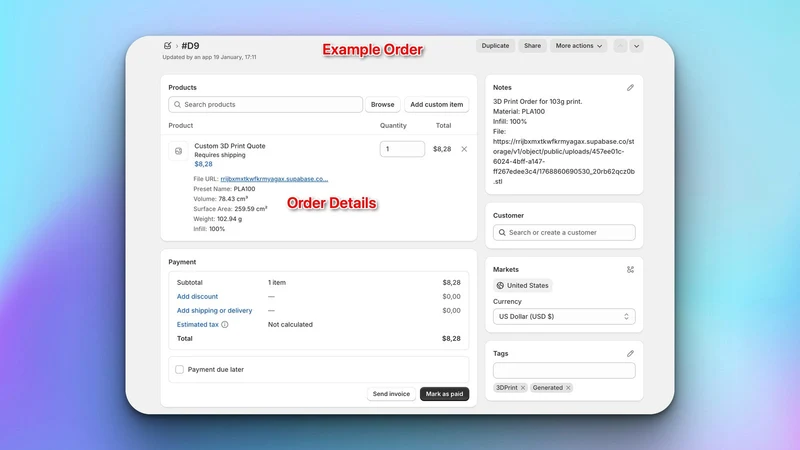This screenshot has height=450, width=800.
Task: Click the Share button
Action: (x=532, y=46)
